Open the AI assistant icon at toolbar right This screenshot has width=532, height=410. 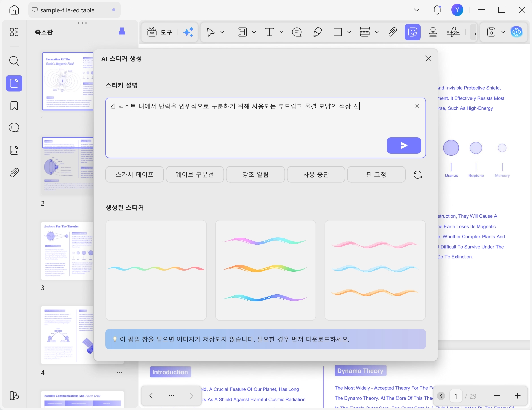(516, 32)
